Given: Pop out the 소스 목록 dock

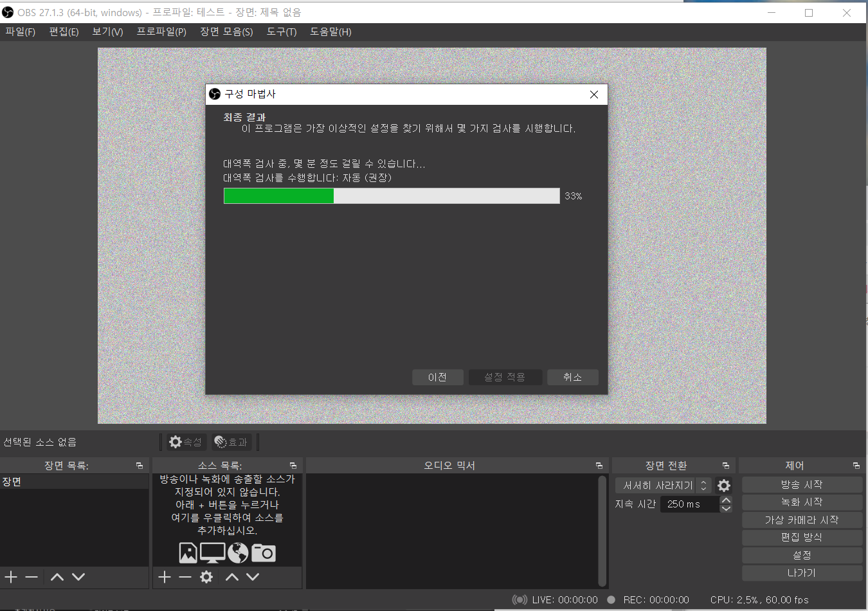Looking at the screenshot, I should (x=293, y=466).
